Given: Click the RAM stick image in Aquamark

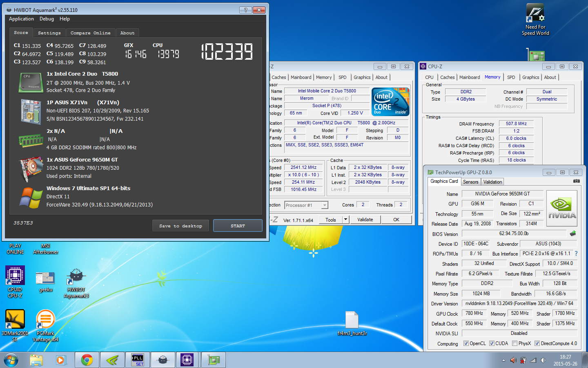Looking at the screenshot, I should tap(31, 141).
